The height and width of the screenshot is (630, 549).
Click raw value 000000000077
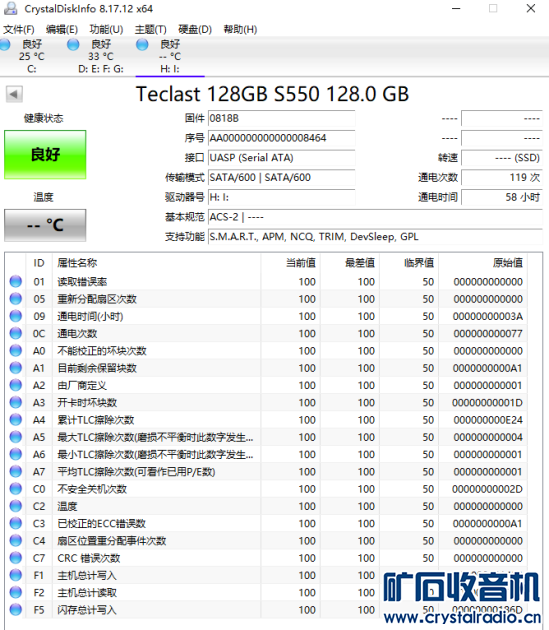[x=488, y=334]
